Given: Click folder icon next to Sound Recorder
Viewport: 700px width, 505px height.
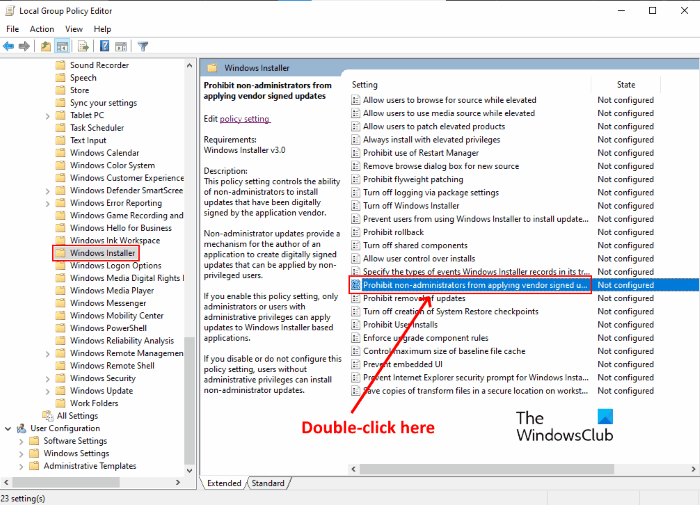Looking at the screenshot, I should click(x=60, y=65).
